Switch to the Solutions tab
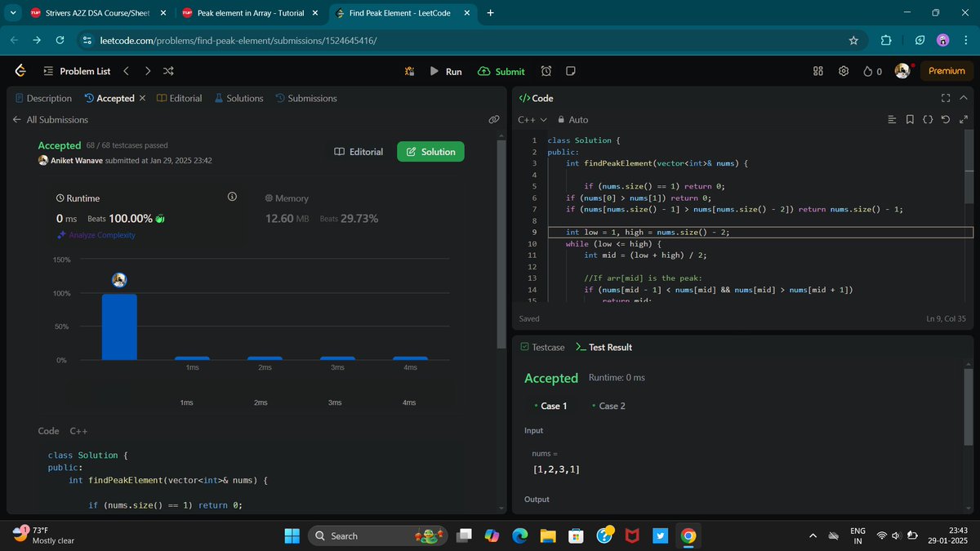 click(x=238, y=98)
